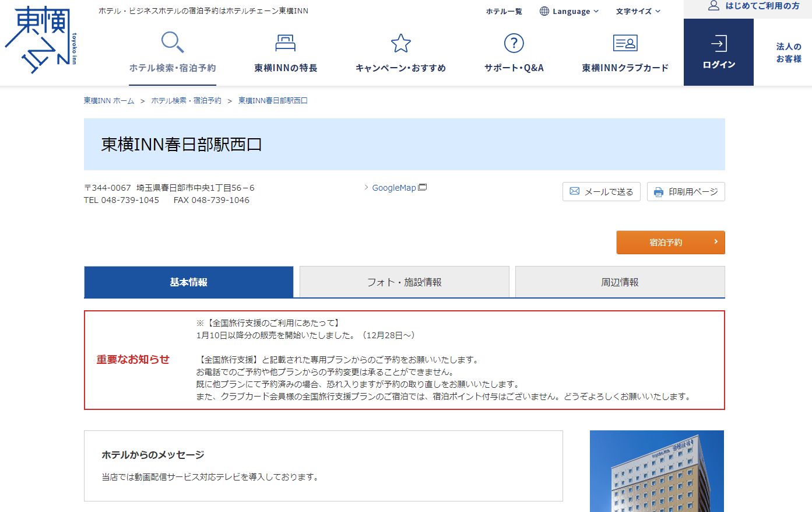Open ホテル一覧 link
The width and height of the screenshot is (812, 512).
click(x=504, y=11)
